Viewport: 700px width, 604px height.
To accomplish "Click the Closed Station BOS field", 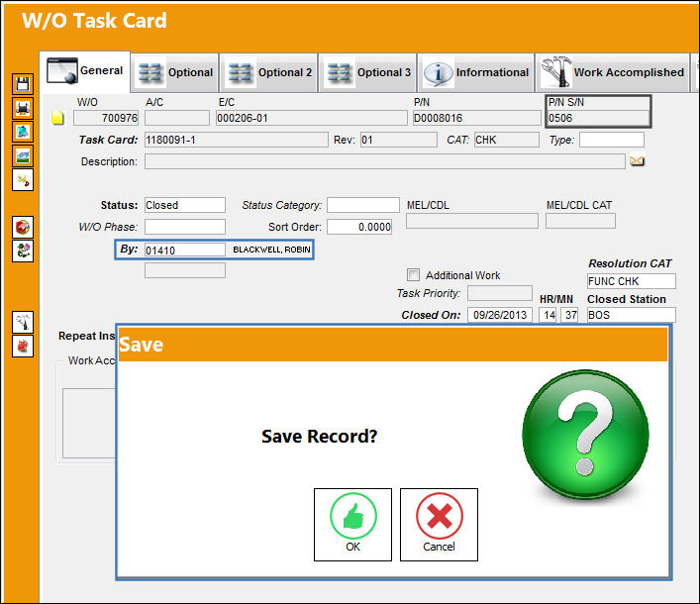I will (x=632, y=315).
